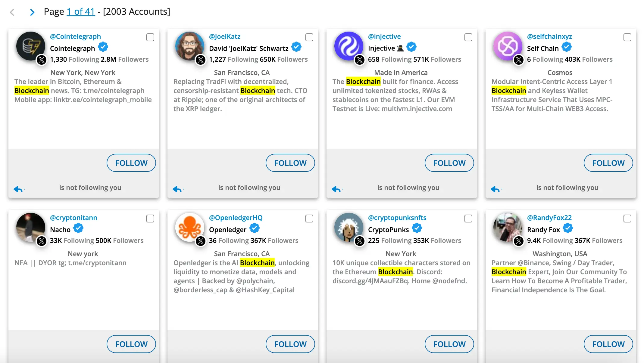Tick the checkbox on @injective card
644x363 pixels.
pos(468,37)
